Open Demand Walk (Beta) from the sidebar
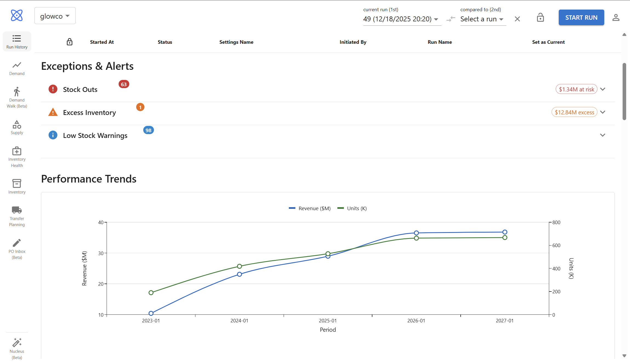This screenshot has height=364, width=630. 17,97
